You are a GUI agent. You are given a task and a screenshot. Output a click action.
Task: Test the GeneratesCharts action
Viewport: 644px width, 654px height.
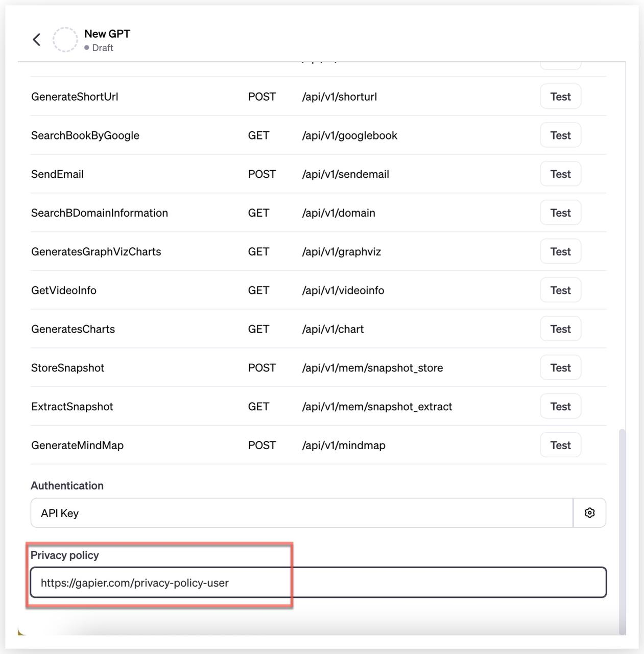coord(560,329)
